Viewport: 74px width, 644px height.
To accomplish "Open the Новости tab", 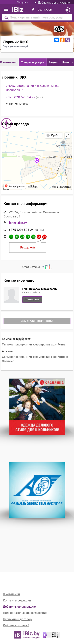I will point(67,62).
